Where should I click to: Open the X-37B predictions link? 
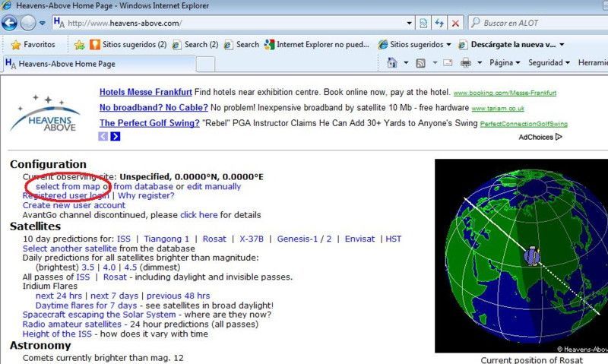click(252, 239)
